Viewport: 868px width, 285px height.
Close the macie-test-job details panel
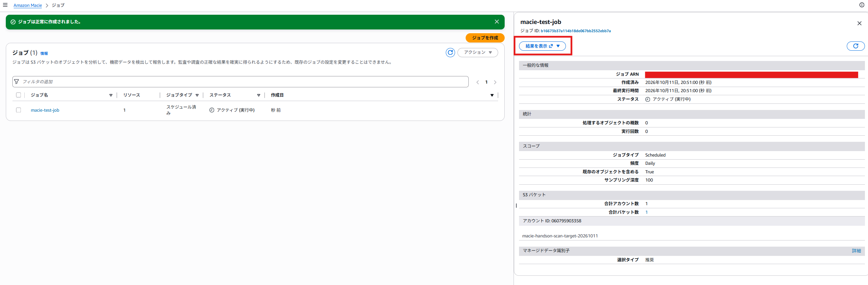pyautogui.click(x=859, y=23)
